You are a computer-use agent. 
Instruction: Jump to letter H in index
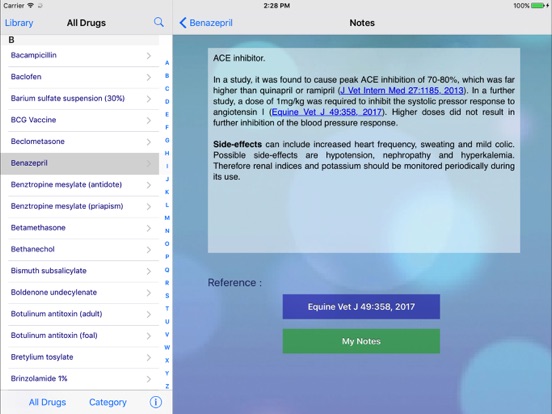[167, 153]
